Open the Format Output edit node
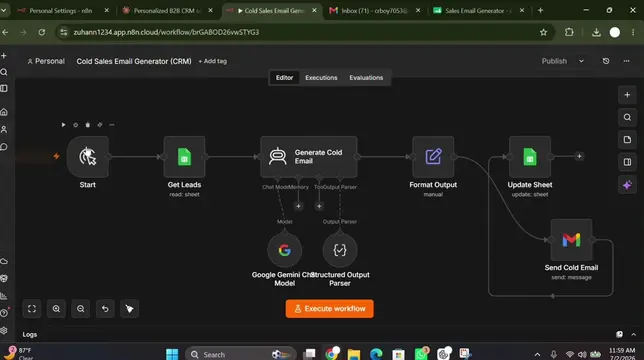The width and height of the screenshot is (644, 360). (x=433, y=156)
